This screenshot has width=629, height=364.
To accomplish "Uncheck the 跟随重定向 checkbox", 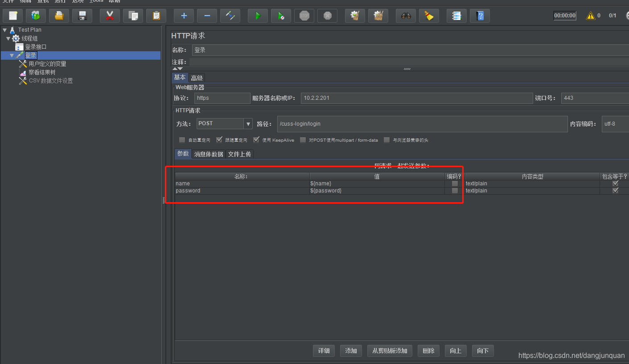I will click(219, 140).
